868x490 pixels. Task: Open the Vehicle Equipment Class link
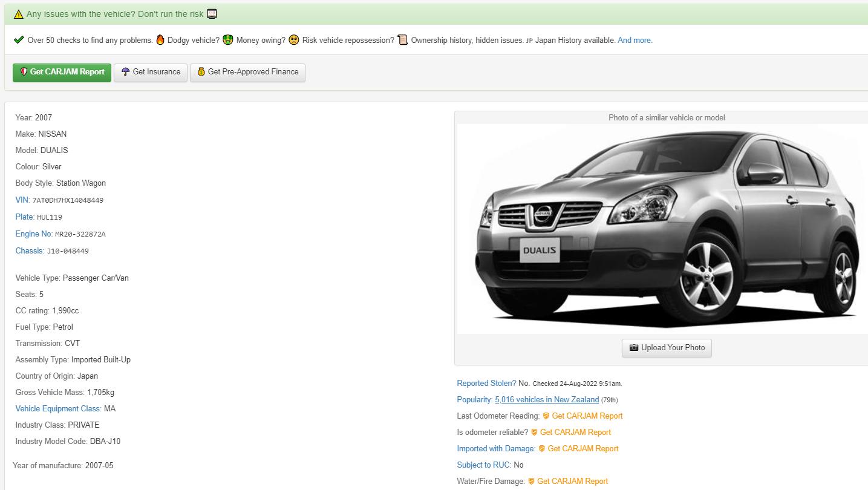pos(58,409)
